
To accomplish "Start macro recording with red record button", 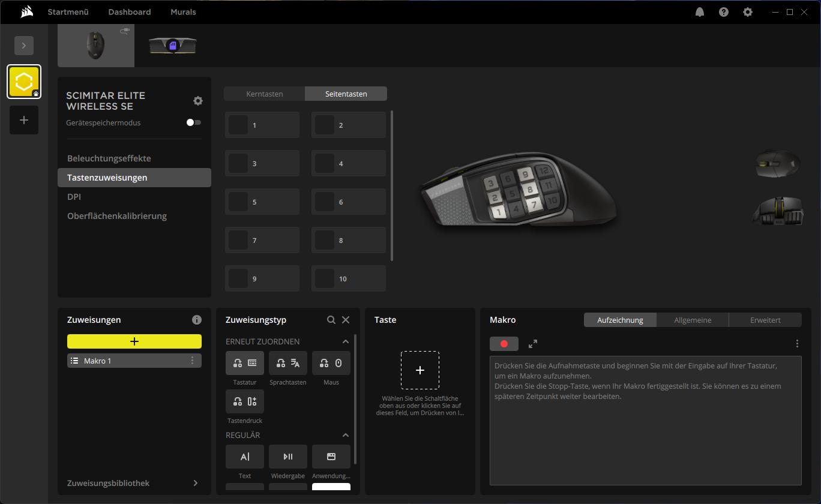I will (504, 344).
